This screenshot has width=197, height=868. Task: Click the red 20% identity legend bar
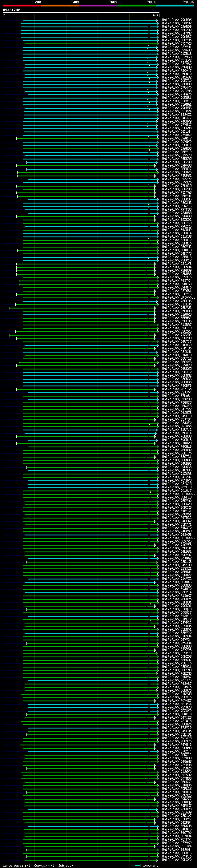pos(22,6)
